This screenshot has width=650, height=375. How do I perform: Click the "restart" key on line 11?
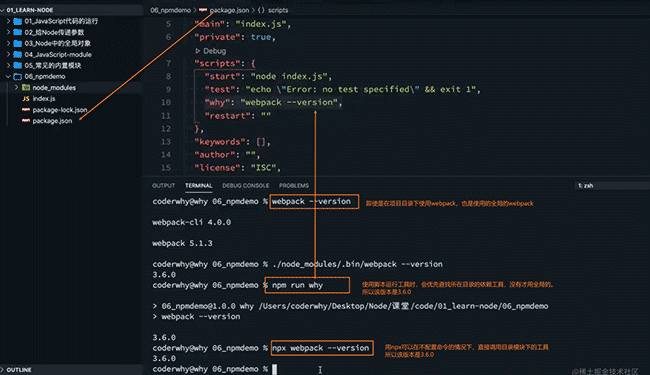227,116
